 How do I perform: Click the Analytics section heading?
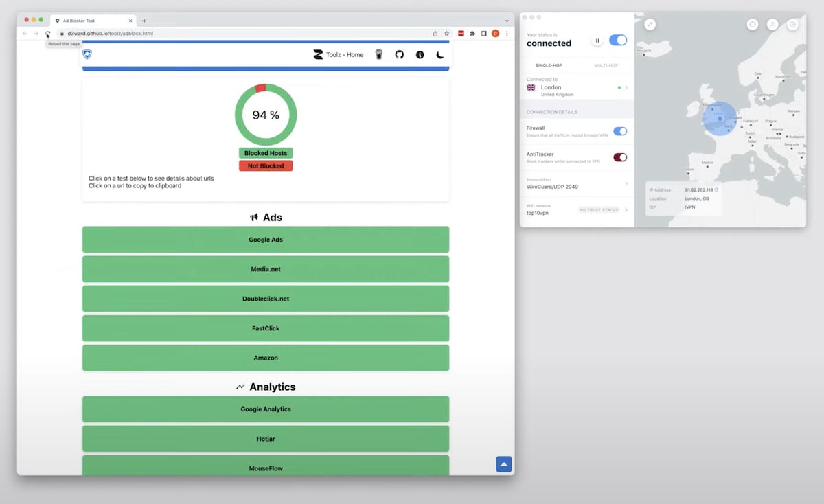point(266,387)
